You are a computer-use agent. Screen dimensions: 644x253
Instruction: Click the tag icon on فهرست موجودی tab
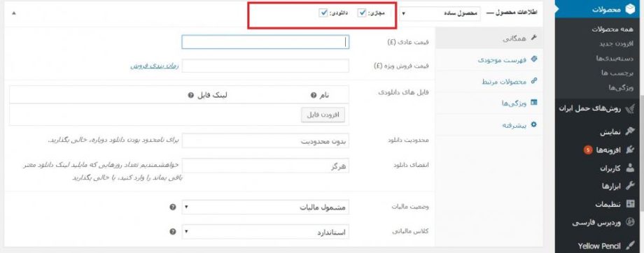(x=534, y=59)
